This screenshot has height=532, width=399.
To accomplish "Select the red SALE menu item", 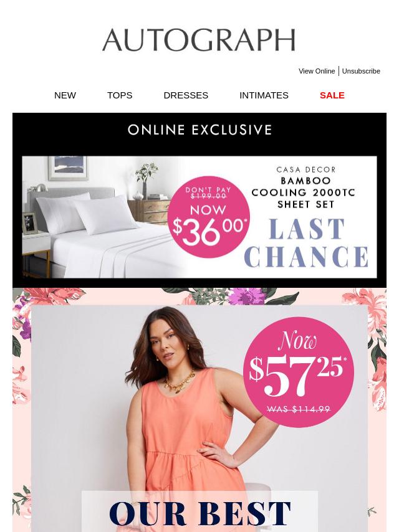I will (x=332, y=95).
